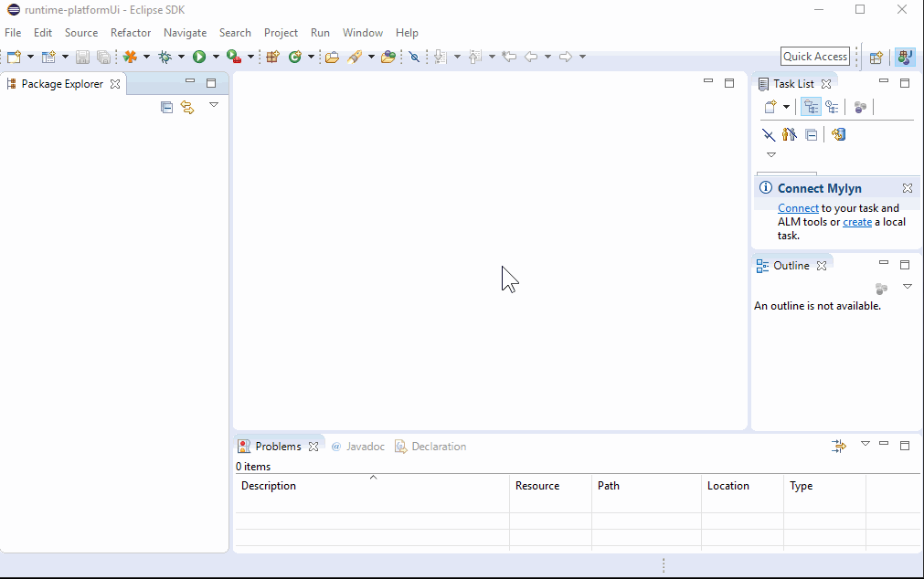Open the Navigate menu
Screen dimensions: 924x579
click(x=185, y=33)
